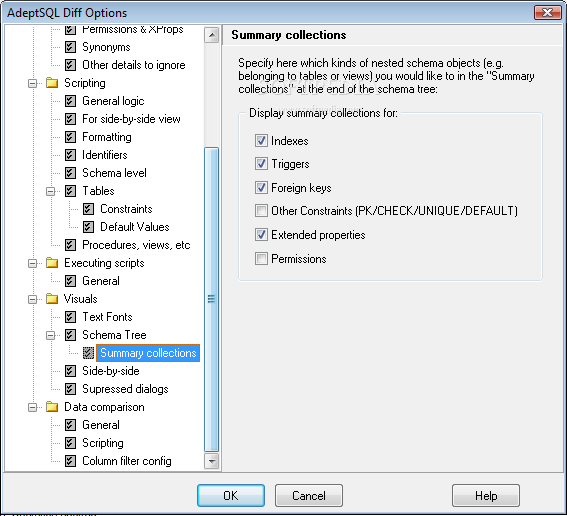Select the Other details to ignore item
567x516 pixels.
pos(134,65)
